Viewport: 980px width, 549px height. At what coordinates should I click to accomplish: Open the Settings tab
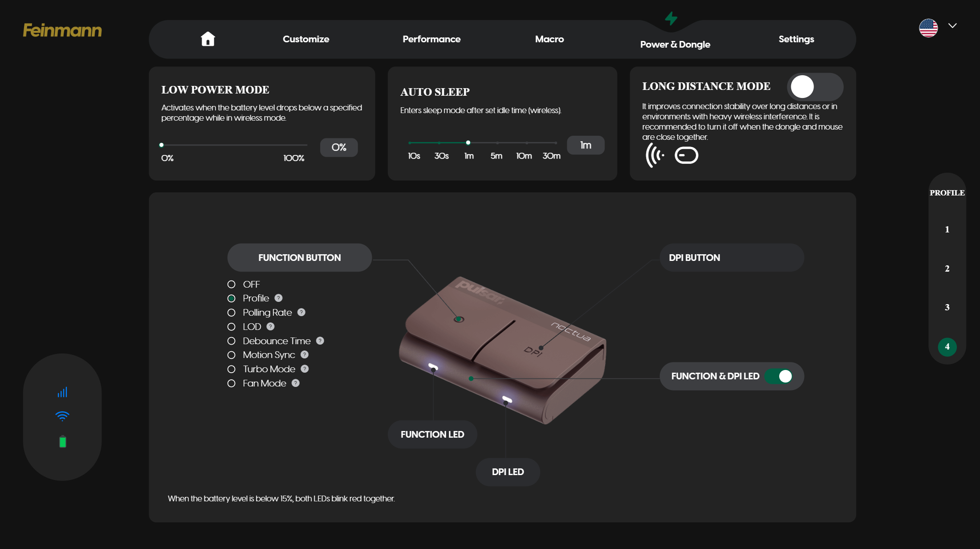pos(796,39)
